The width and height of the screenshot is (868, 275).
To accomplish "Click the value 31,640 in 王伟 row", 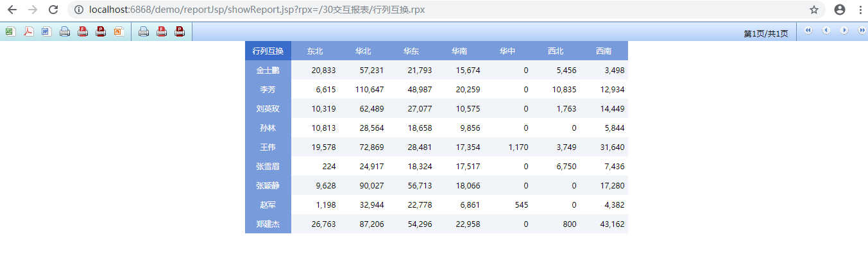I will pyautogui.click(x=612, y=147).
